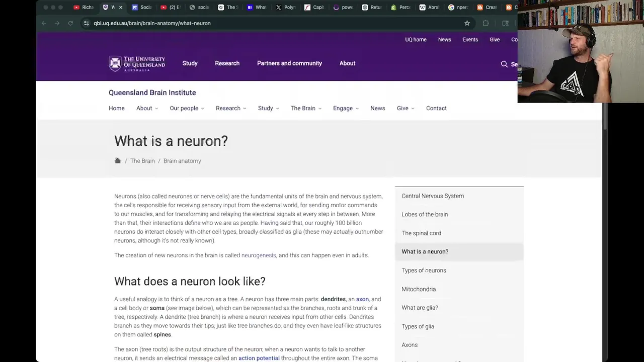Click the webcam video overlay

(x=581, y=51)
